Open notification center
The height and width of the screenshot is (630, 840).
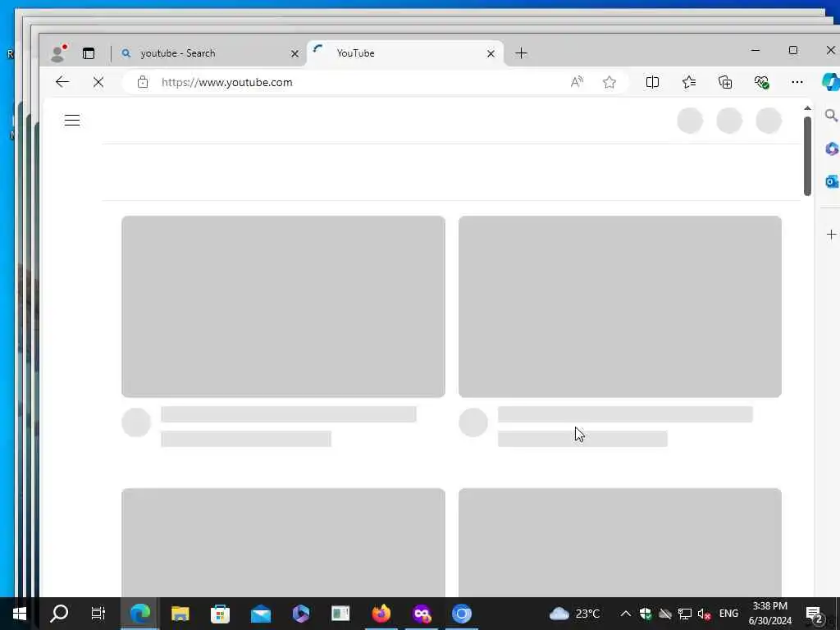(x=814, y=614)
